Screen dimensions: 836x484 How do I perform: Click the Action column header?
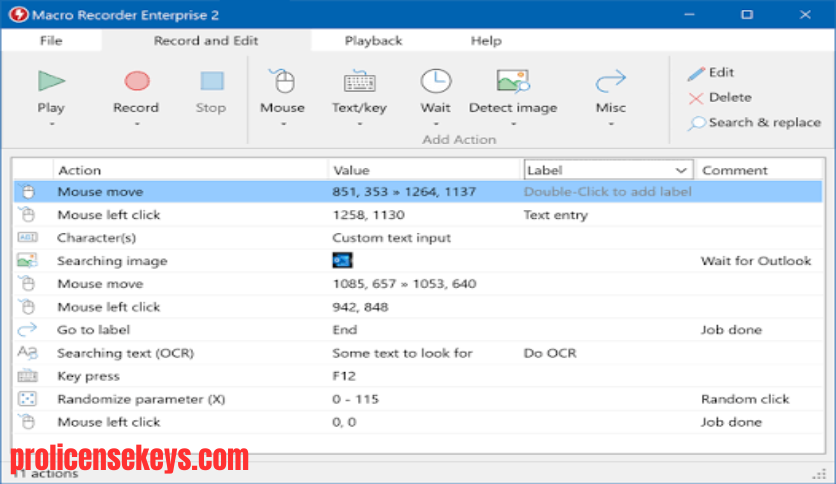79,171
